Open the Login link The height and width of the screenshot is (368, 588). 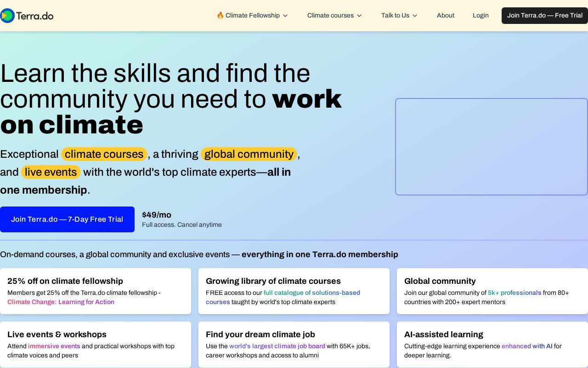point(481,15)
